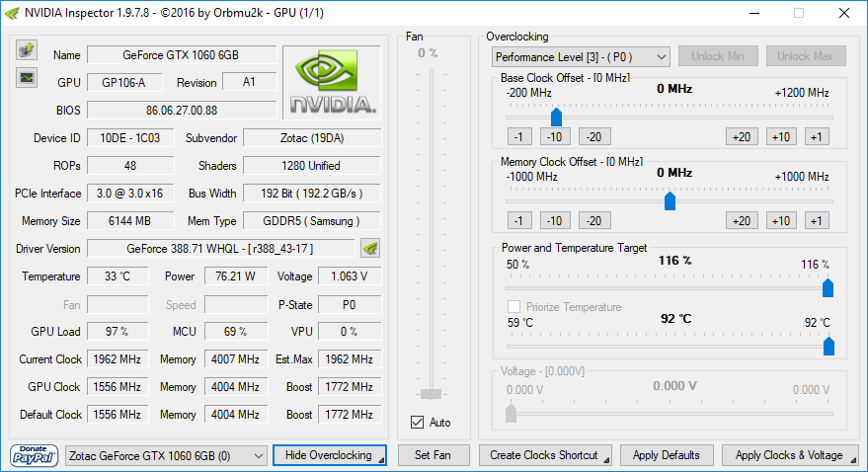The height and width of the screenshot is (472, 868).
Task: Open driver profile settings icon next to driver version
Action: point(369,249)
